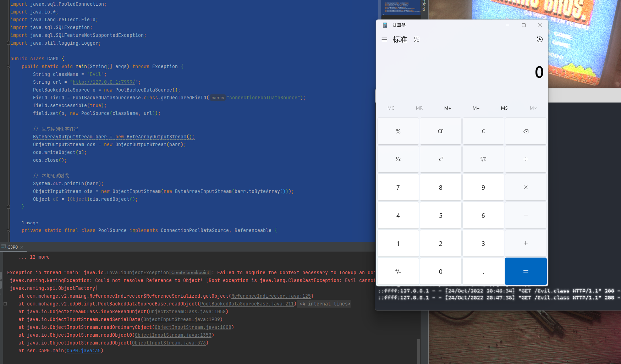Click the percent key in calculator

(398, 131)
